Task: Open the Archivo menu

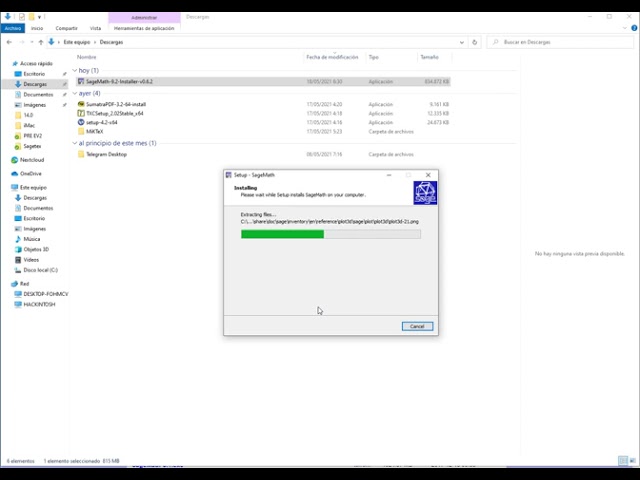Action: [x=13, y=28]
